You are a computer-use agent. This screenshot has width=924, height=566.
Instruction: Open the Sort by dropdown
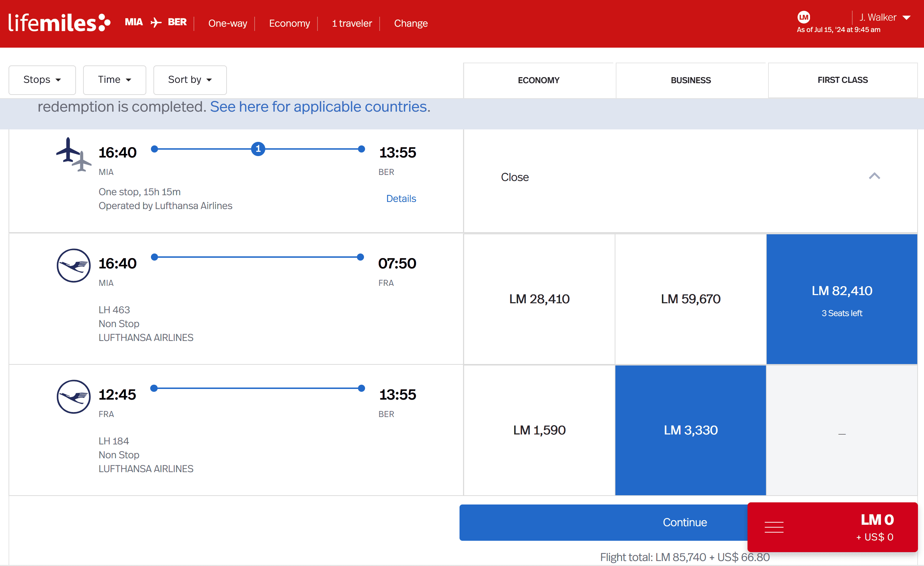[190, 80]
